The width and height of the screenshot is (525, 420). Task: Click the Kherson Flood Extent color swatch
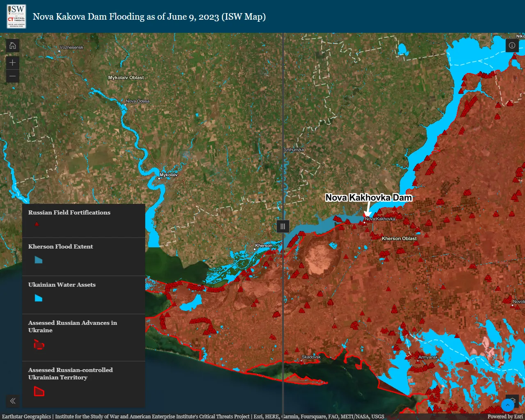[x=39, y=260]
